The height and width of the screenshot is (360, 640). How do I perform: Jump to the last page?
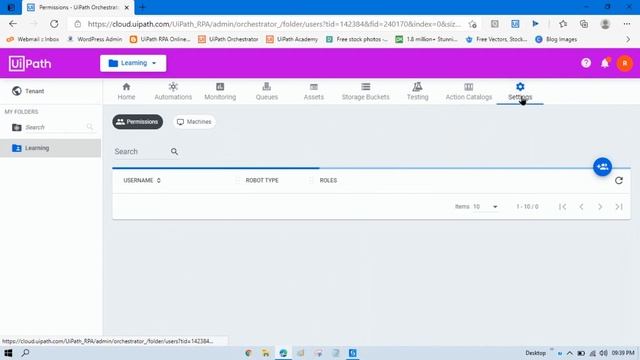click(x=619, y=207)
